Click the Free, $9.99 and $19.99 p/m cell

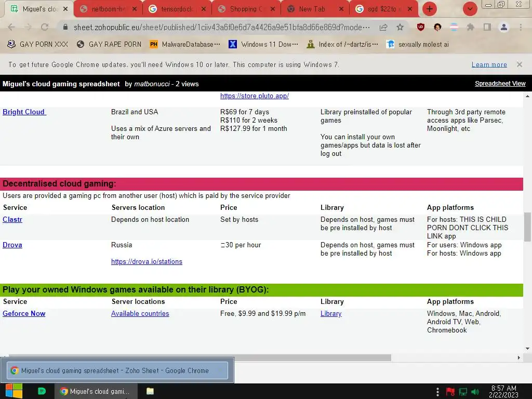[x=263, y=313]
